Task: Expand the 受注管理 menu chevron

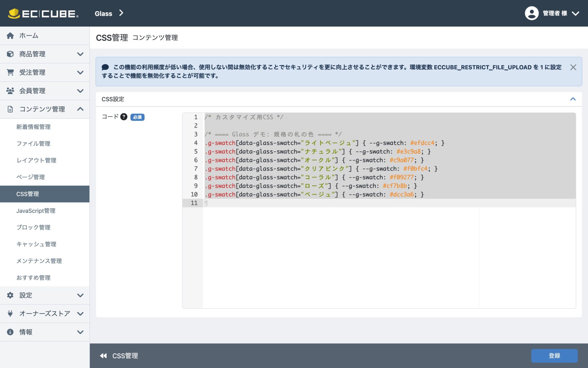Action: tap(80, 72)
